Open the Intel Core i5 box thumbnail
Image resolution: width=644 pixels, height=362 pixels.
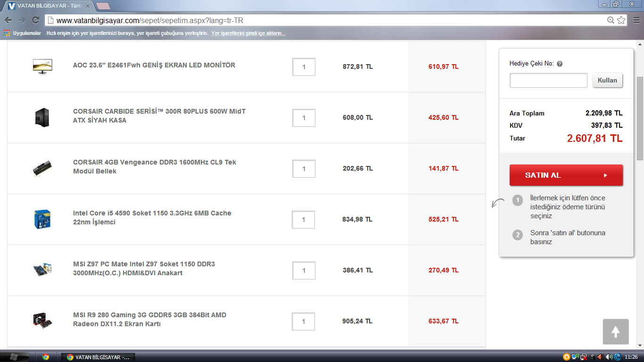pos(42,219)
